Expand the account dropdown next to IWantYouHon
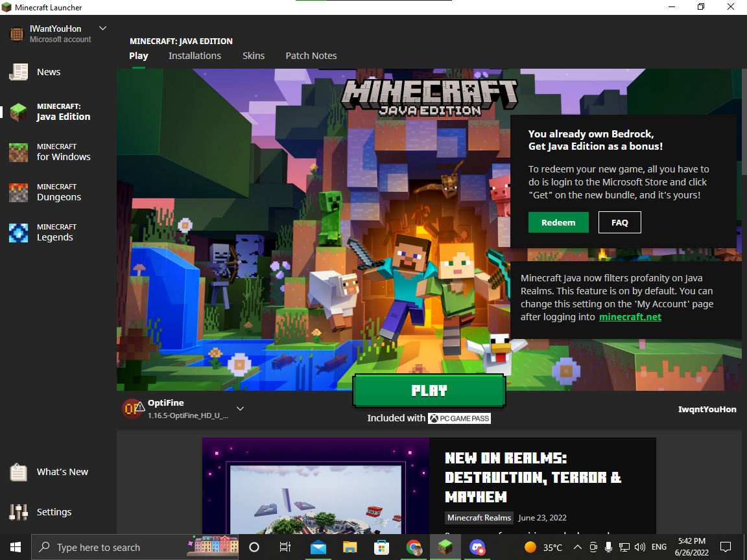 pos(102,29)
